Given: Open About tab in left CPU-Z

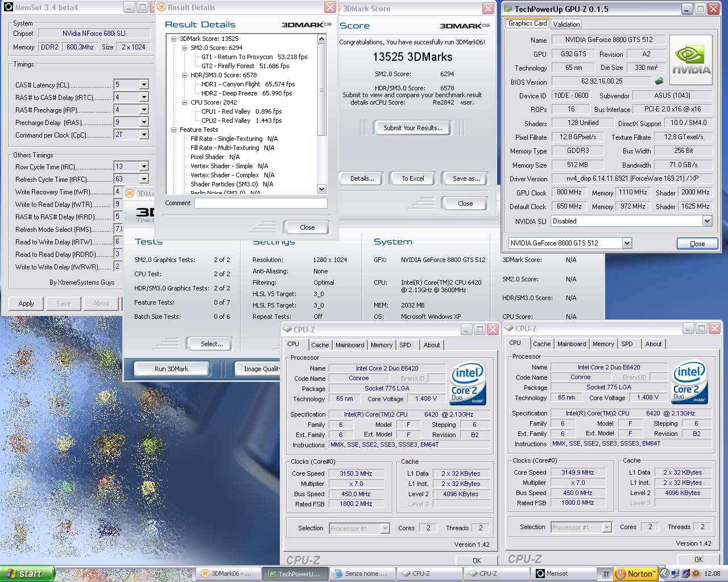Looking at the screenshot, I should (432, 345).
